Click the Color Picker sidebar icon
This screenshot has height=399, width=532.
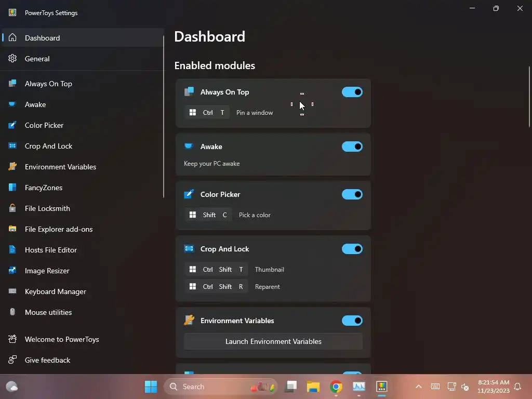12,125
